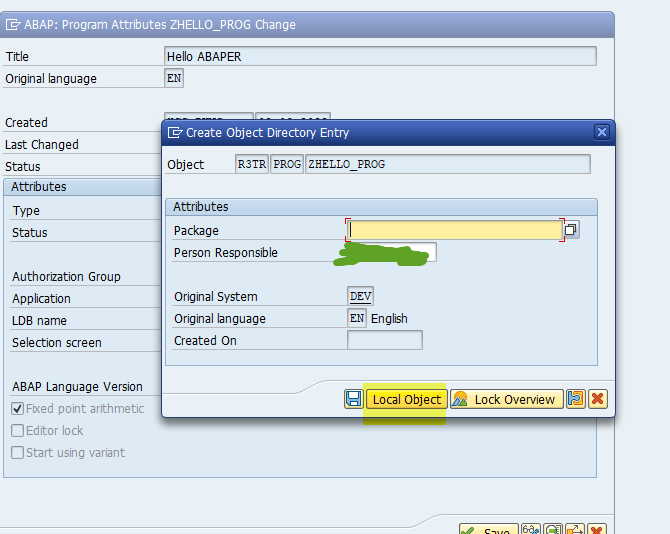670x534 pixels.
Task: Click the LDB name label
Action: pos(39,320)
